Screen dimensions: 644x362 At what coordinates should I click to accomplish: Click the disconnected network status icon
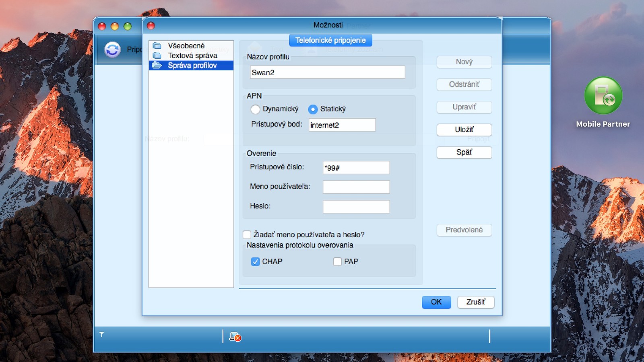point(235,337)
